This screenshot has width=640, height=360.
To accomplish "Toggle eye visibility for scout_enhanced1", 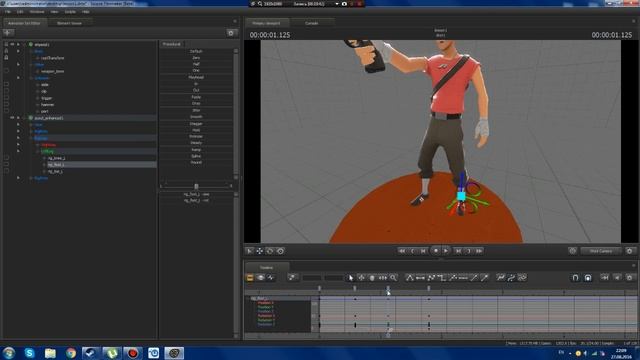I will coord(12,118).
